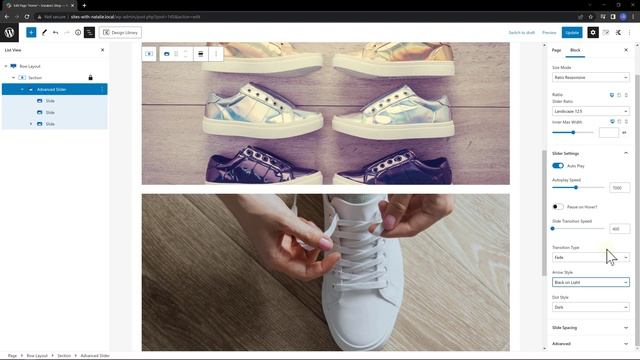Image resolution: width=640 pixels, height=360 pixels.
Task: Select the pencil Tools icon
Action: click(x=44, y=32)
